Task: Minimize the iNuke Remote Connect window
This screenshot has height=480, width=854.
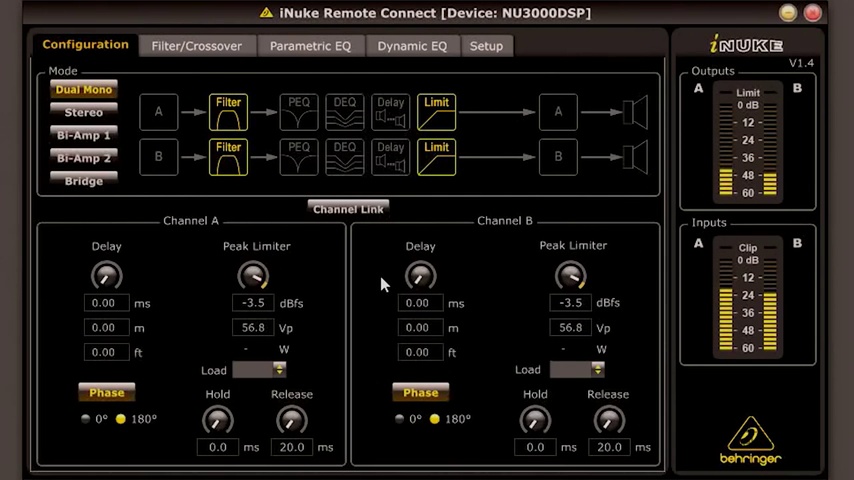Action: click(788, 13)
